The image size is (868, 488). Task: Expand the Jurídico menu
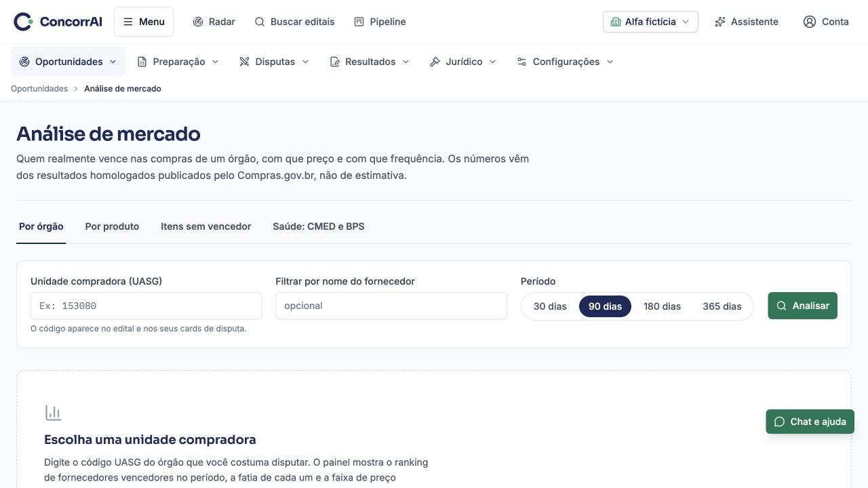tap(463, 62)
